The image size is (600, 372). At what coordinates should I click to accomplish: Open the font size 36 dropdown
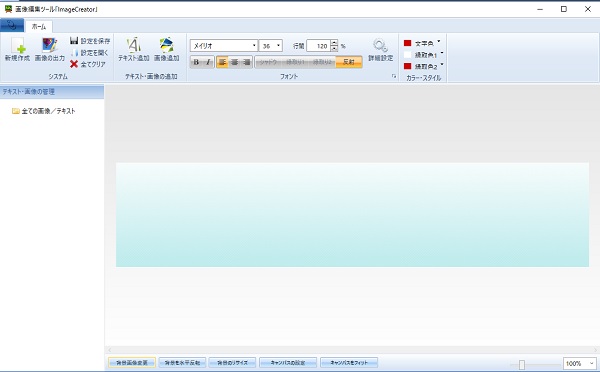pos(279,46)
